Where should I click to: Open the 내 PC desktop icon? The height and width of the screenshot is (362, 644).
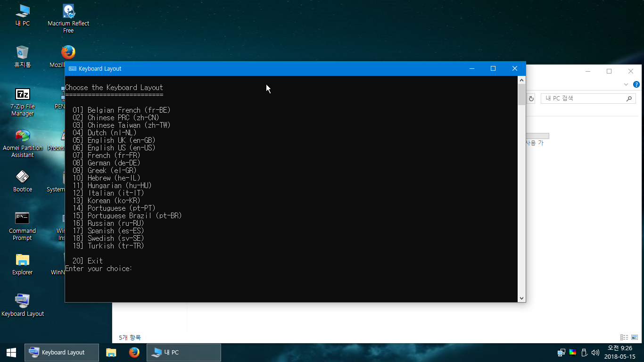tap(22, 16)
